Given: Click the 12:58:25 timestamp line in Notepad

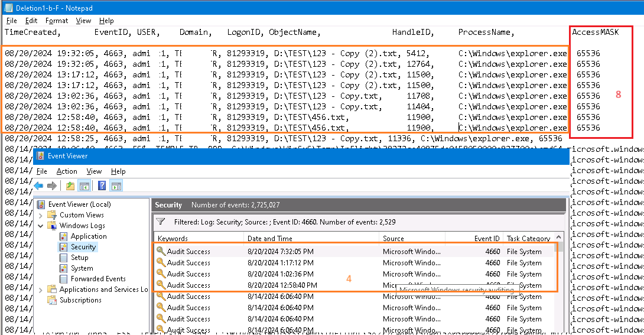Looking at the screenshot, I should pyautogui.click(x=284, y=138).
